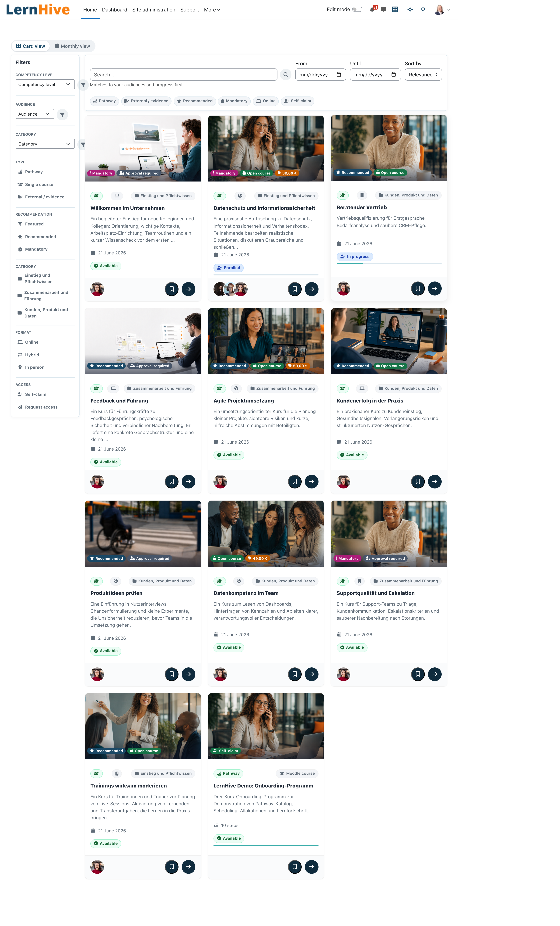Expand the Competency level dropdown
The image size is (560, 926).
pyautogui.click(x=45, y=85)
